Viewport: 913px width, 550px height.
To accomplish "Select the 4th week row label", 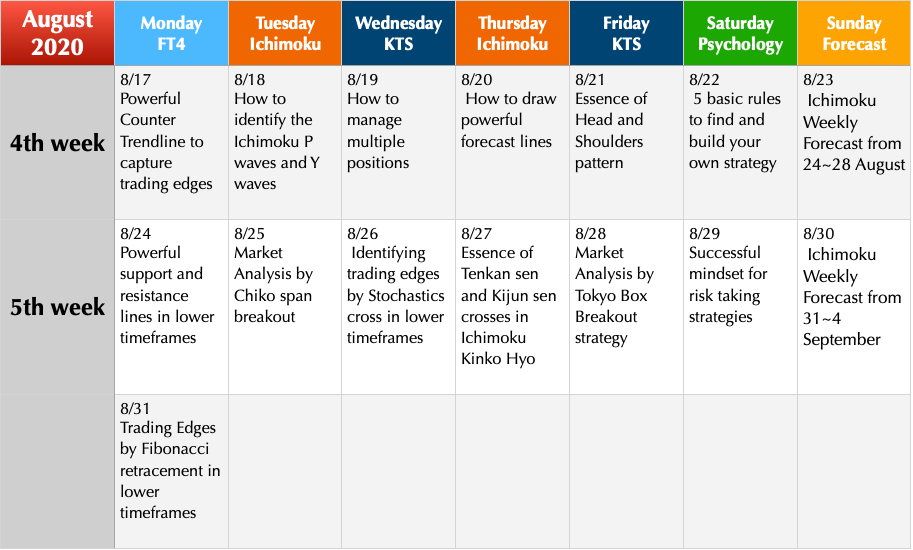I will 57,143.
